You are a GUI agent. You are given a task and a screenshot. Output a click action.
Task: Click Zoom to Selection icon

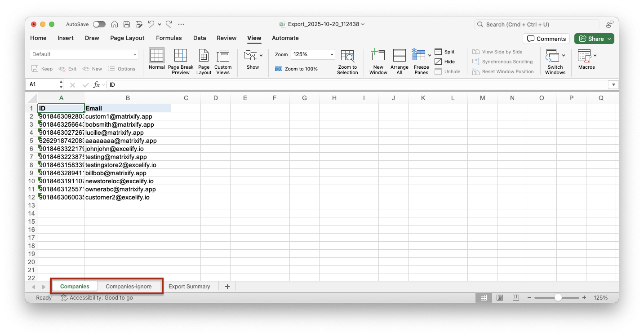coord(347,56)
